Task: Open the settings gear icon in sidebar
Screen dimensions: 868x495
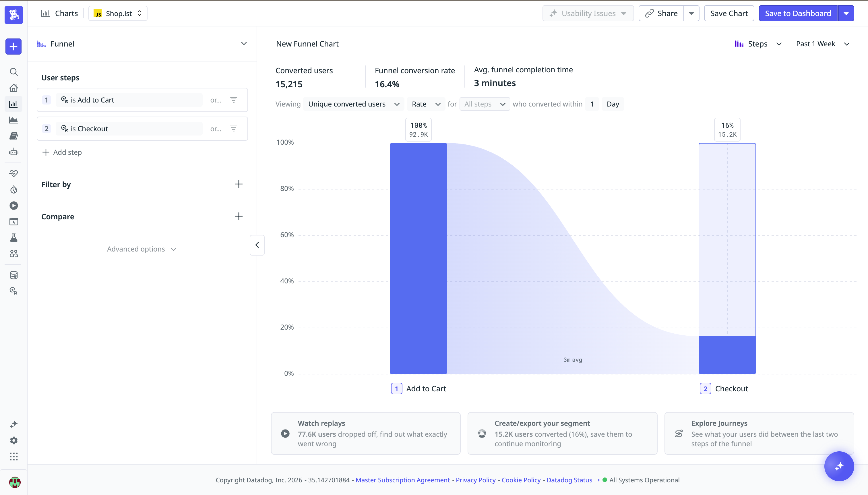Action: coord(13,441)
